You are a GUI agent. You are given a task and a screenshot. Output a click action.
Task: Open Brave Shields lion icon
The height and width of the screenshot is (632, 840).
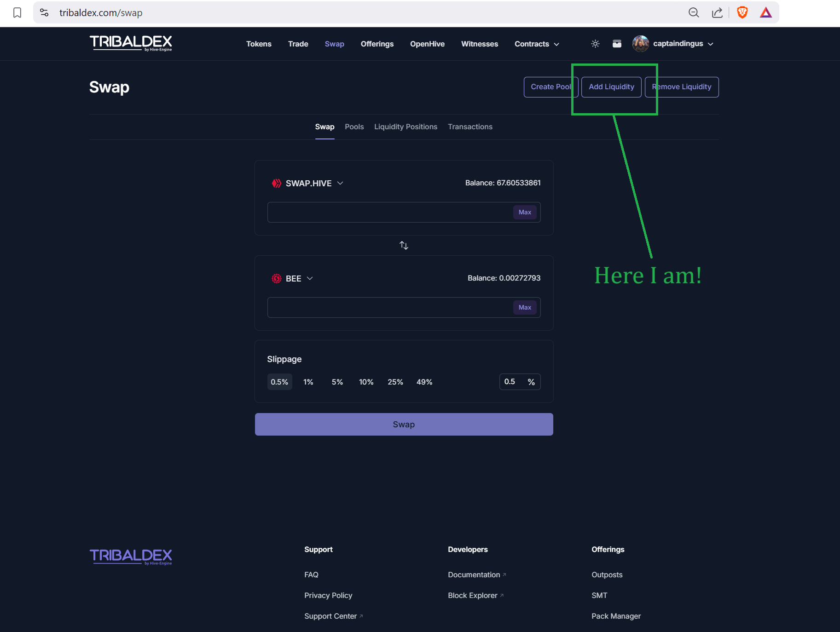[742, 12]
